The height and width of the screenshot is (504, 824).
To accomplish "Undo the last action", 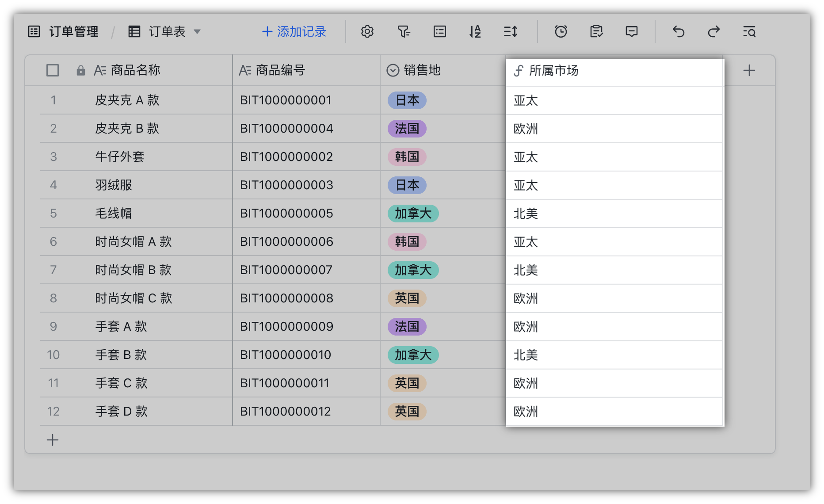I will coord(679,31).
